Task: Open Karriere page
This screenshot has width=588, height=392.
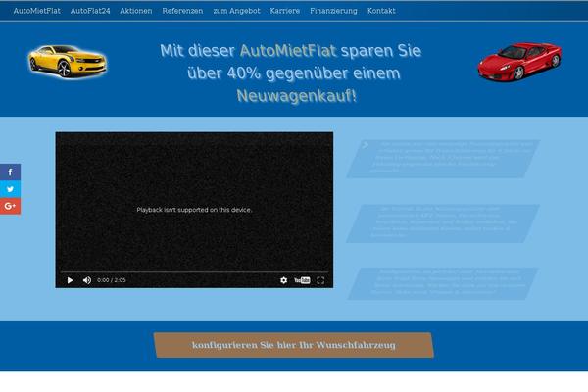Action: [x=285, y=11]
